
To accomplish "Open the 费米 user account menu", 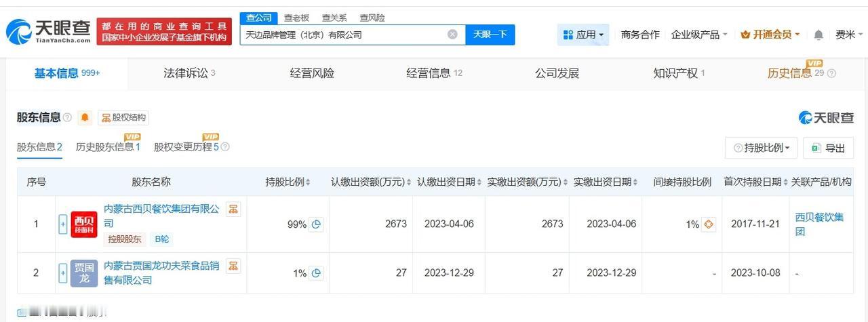I will [850, 35].
